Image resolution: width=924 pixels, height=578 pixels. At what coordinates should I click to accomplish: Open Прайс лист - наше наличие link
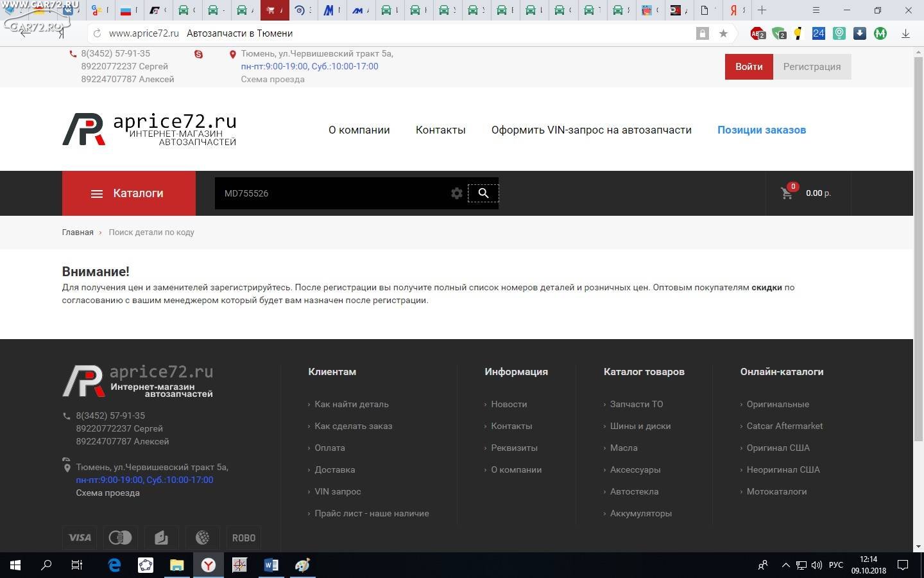coord(372,513)
